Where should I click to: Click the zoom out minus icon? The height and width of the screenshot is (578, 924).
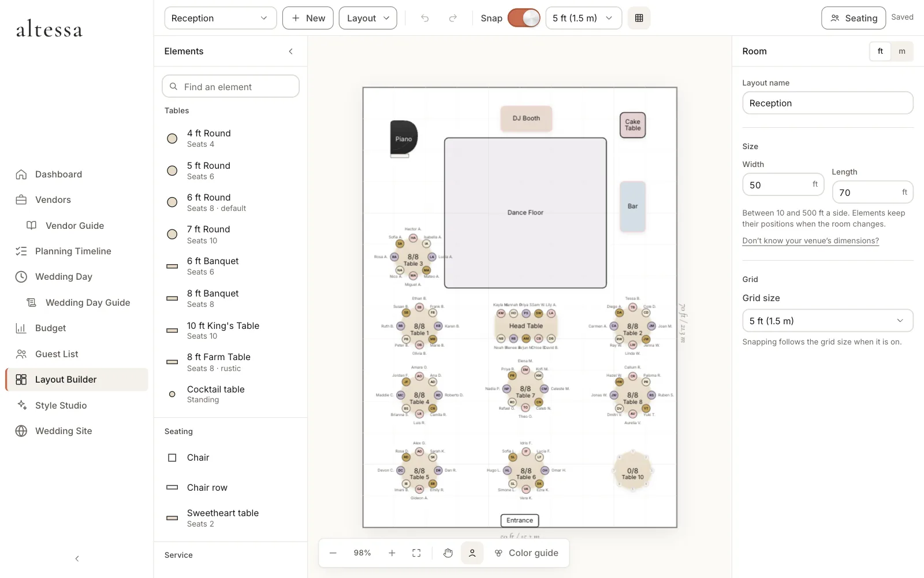333,553
